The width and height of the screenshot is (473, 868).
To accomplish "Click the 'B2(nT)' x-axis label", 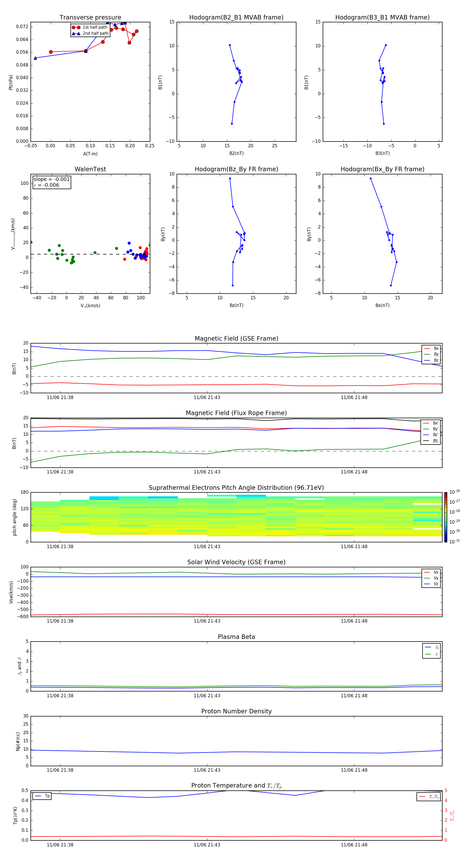I will [236, 153].
